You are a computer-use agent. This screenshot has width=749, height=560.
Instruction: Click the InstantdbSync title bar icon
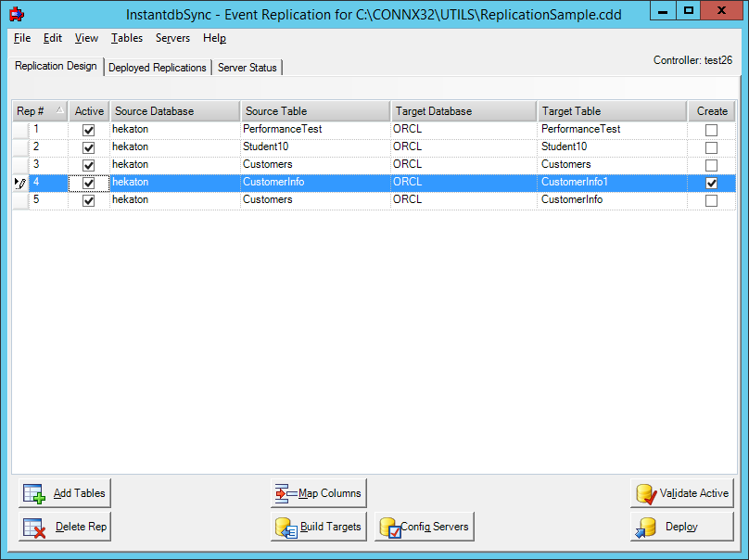click(x=16, y=13)
